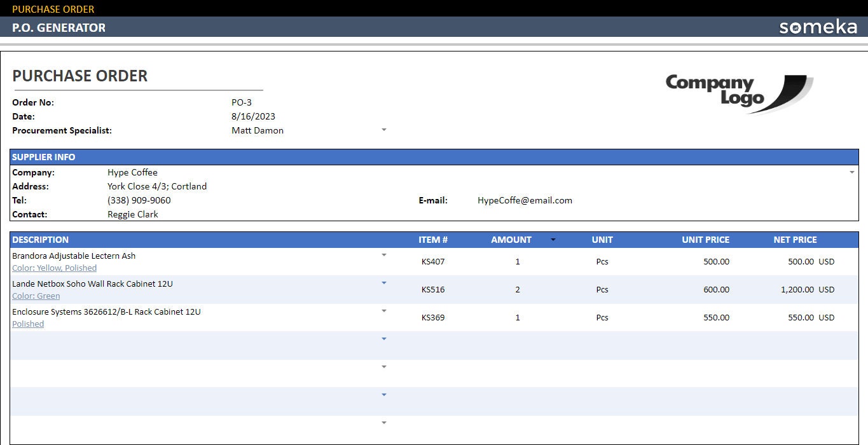The image size is (868, 445).
Task: Open the Procurement Specialist dropdown
Action: point(383,129)
